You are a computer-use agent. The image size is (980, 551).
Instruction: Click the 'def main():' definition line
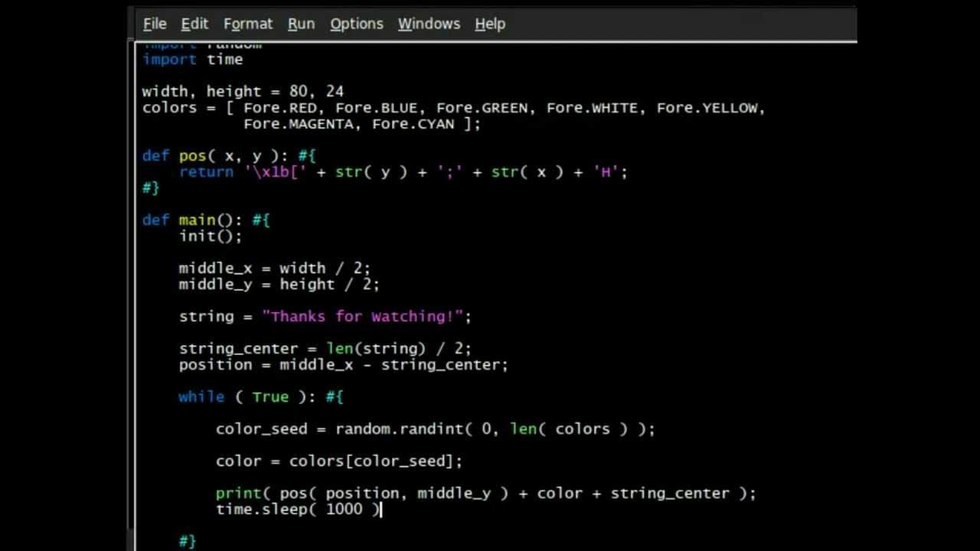(x=206, y=220)
